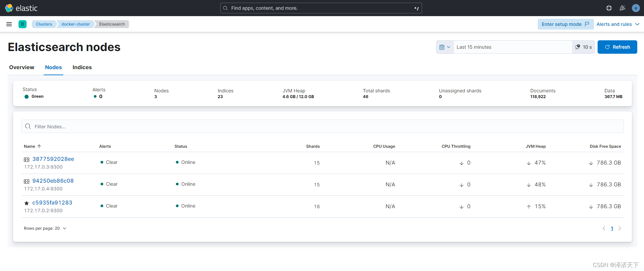Viewport: 644px width, 271px height.
Task: Click the global search field
Action: point(321,8)
